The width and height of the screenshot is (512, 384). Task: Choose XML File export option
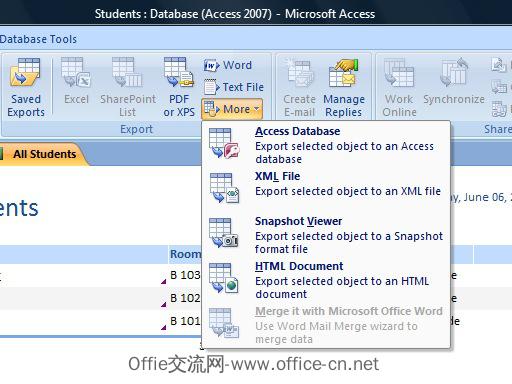coord(327,187)
